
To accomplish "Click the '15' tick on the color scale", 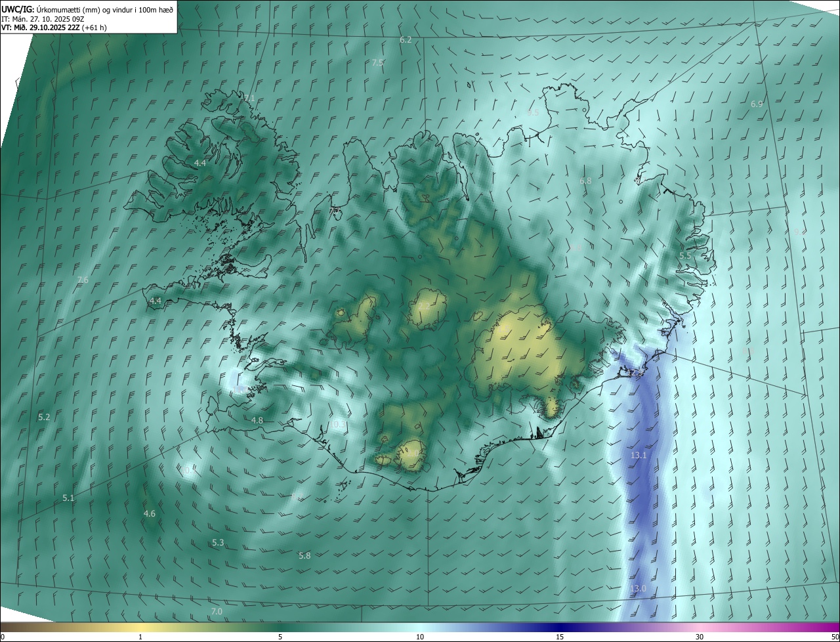I will 560,637.
